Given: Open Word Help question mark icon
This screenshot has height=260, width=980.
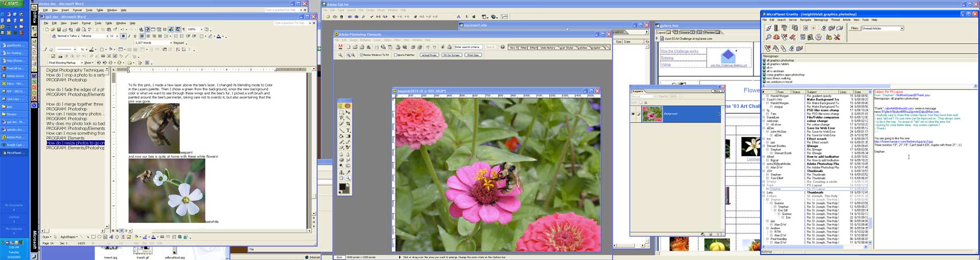Looking at the screenshot, I should pyautogui.click(x=206, y=29).
